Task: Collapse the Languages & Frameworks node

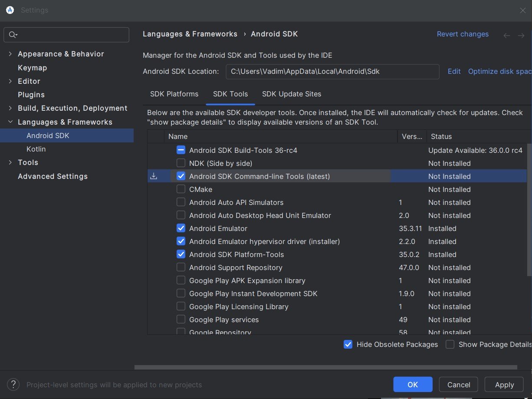Action: click(x=10, y=122)
